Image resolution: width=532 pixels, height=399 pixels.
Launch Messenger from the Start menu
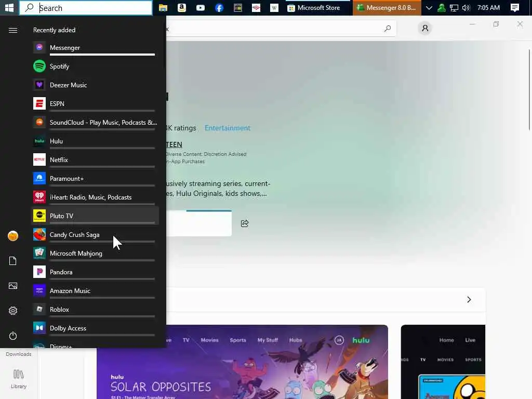tap(95, 47)
